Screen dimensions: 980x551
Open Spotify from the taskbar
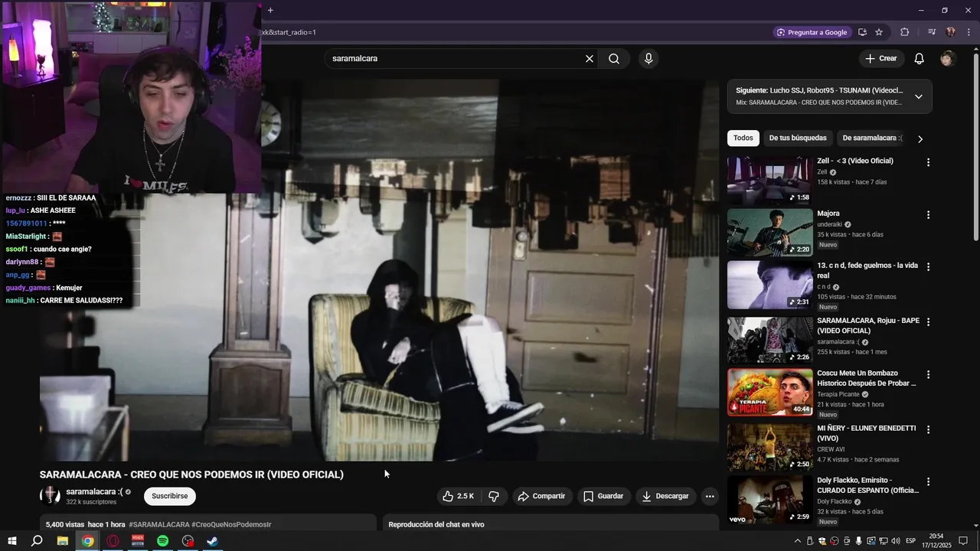point(162,541)
